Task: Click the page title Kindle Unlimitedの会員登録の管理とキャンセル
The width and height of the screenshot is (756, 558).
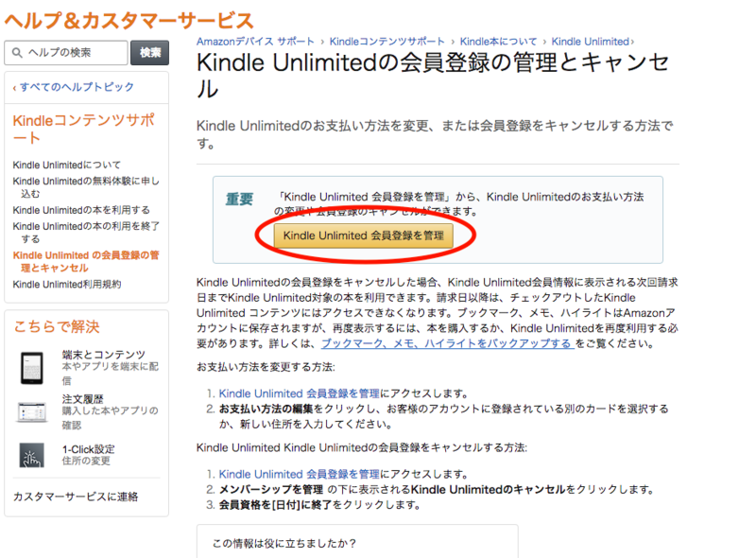Action: 433,75
